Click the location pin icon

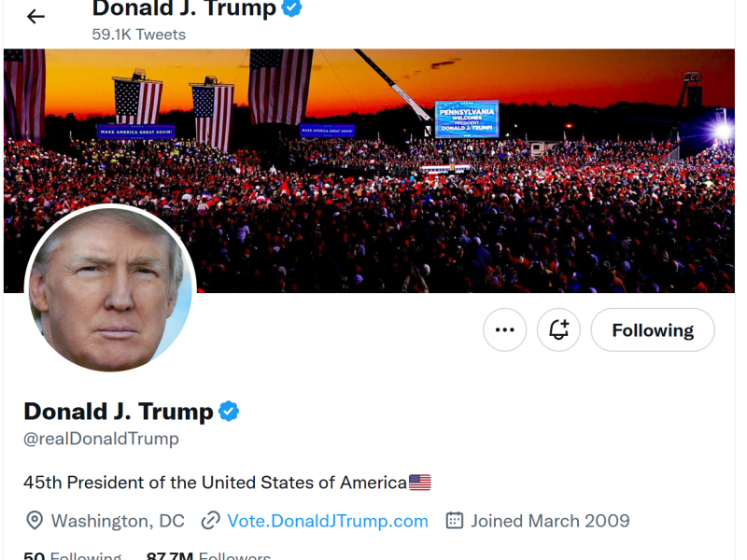click(x=35, y=521)
